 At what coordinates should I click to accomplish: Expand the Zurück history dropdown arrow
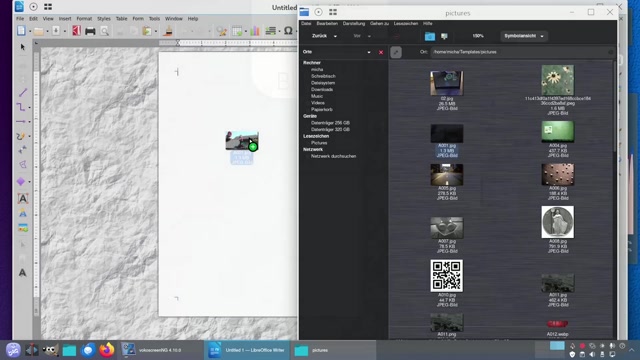click(335, 36)
